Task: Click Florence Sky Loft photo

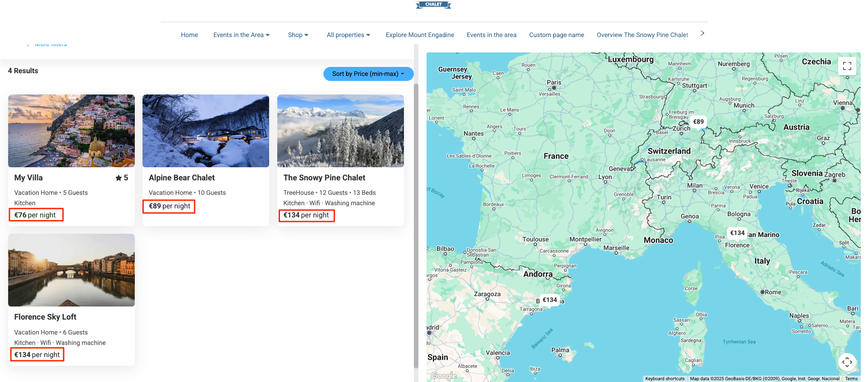Action: tap(71, 270)
